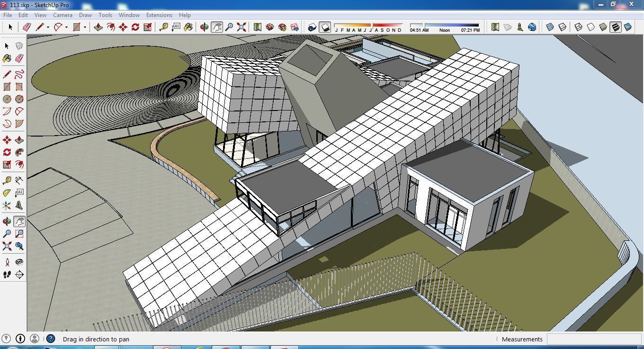Switch to Wireframe face style
Viewport: 644px width, 349px height.
(579, 27)
